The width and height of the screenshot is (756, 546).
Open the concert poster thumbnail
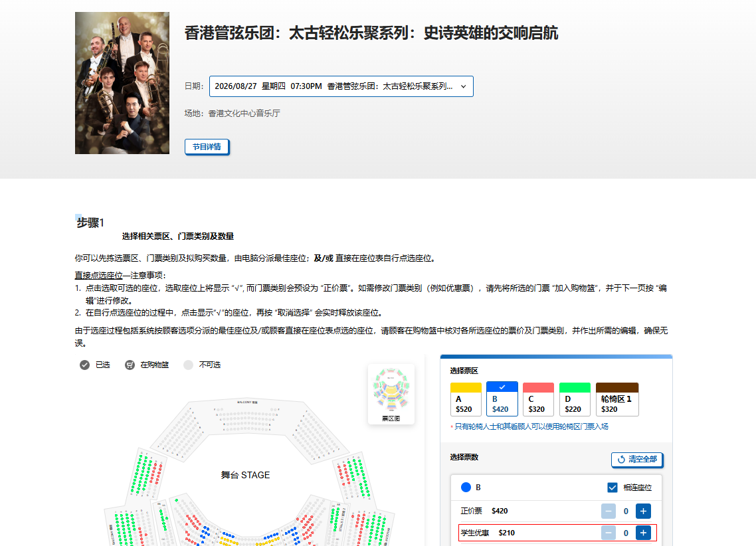click(122, 83)
